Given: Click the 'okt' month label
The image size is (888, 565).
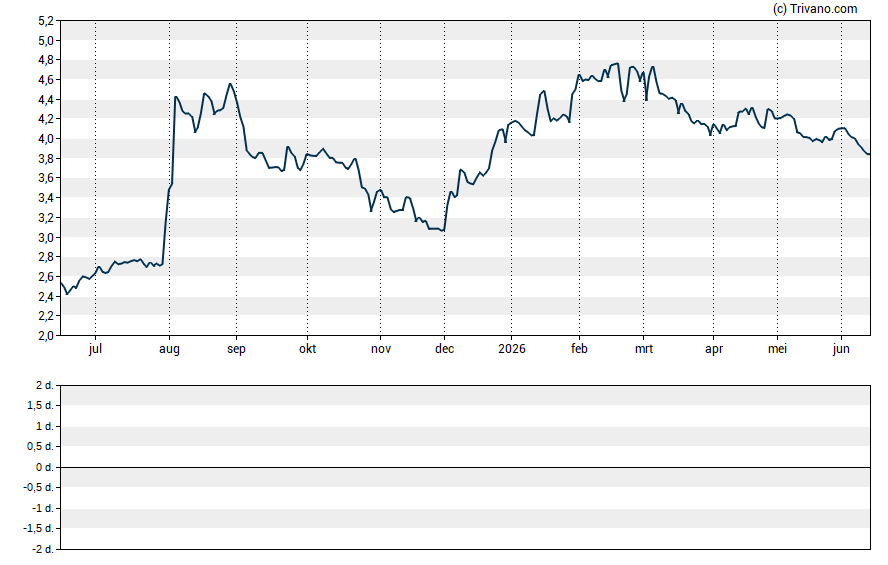Looking at the screenshot, I should tap(308, 349).
